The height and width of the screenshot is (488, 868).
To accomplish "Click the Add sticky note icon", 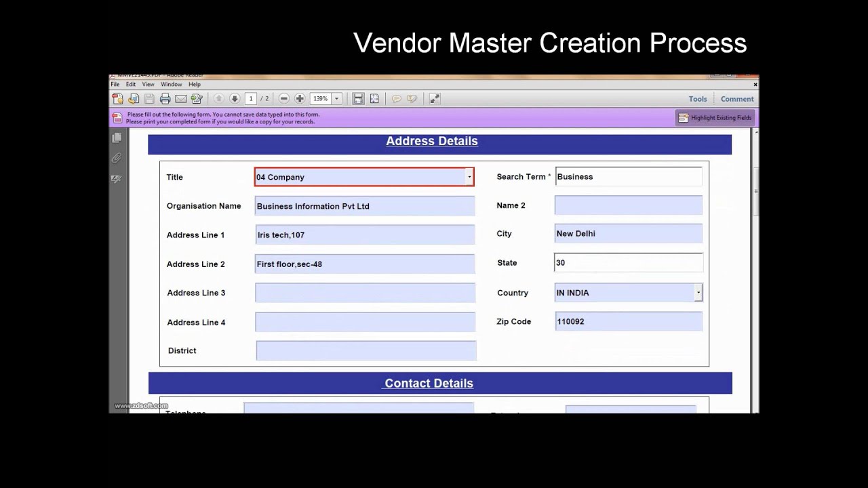I will coord(397,99).
